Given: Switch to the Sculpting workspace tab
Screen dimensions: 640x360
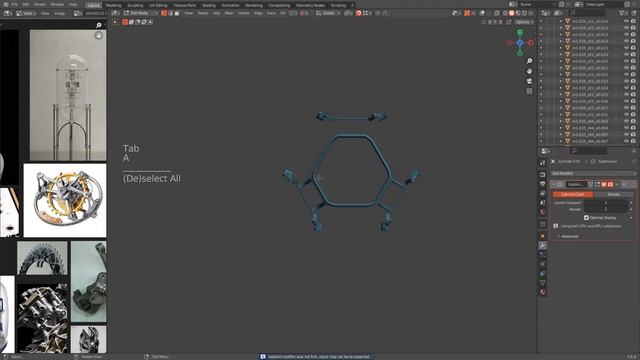Looking at the screenshot, I should (135, 5).
